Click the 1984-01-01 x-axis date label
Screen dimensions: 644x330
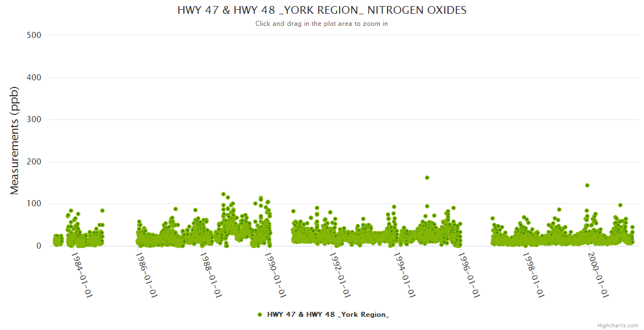click(82, 275)
